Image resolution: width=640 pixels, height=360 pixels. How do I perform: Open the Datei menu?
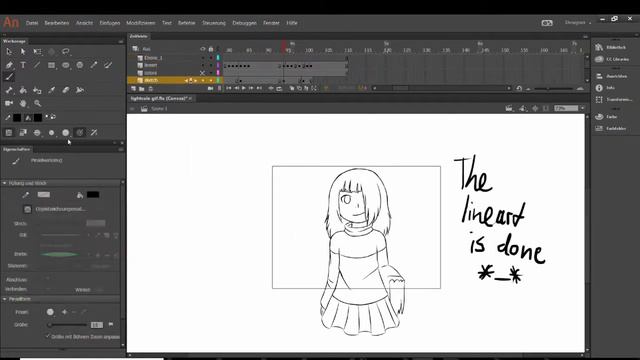coord(32,23)
